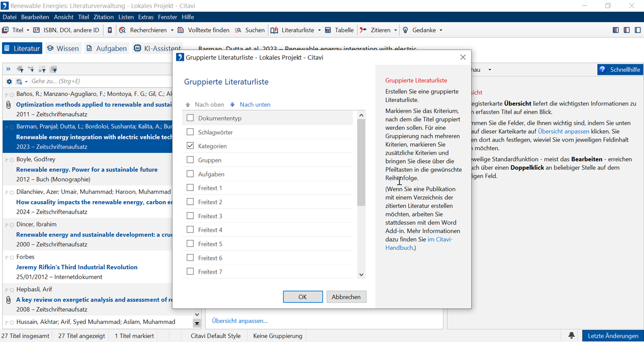The width and height of the screenshot is (644, 342).
Task: Open the Extras menu
Action: pos(146,17)
